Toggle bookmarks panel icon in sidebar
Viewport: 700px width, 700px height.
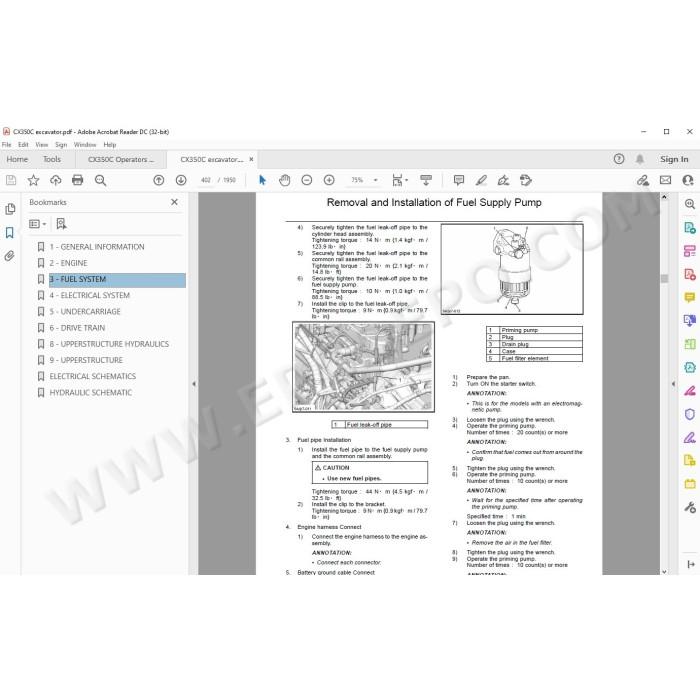10,233
